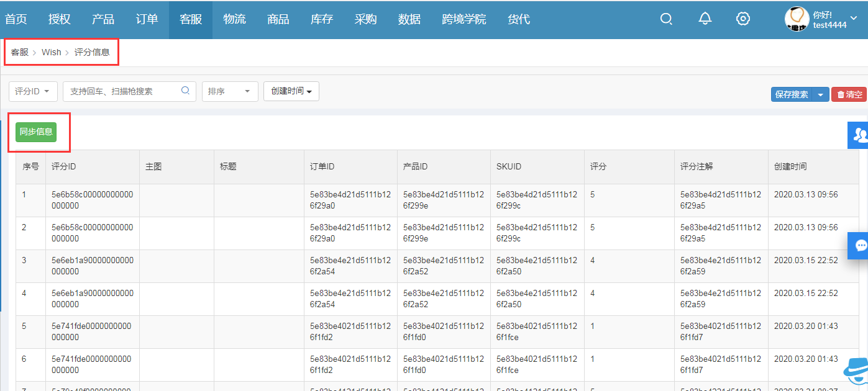The height and width of the screenshot is (391, 868).
Task: Click the magnifier icon inside the search box
Action: point(185,91)
